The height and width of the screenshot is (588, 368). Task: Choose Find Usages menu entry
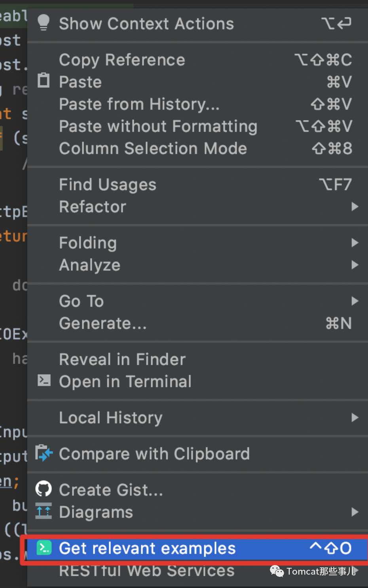[108, 185]
